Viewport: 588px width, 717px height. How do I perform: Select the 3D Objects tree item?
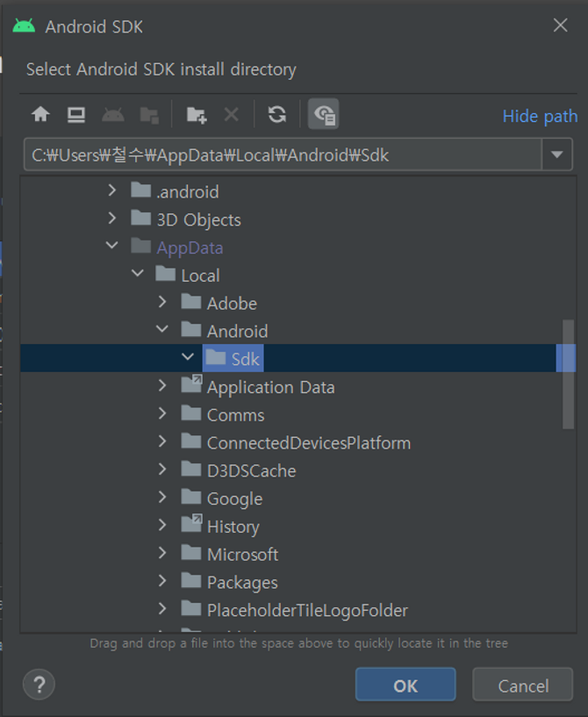point(186,220)
